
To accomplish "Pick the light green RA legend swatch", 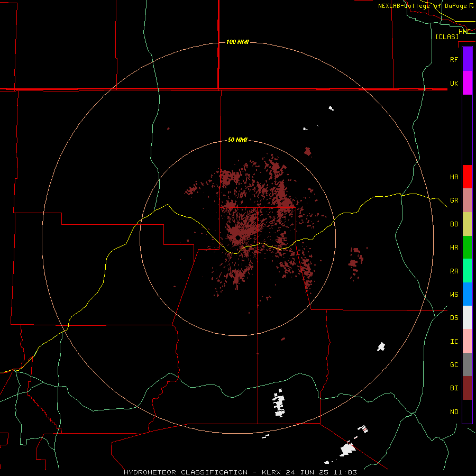I will click(467, 271).
